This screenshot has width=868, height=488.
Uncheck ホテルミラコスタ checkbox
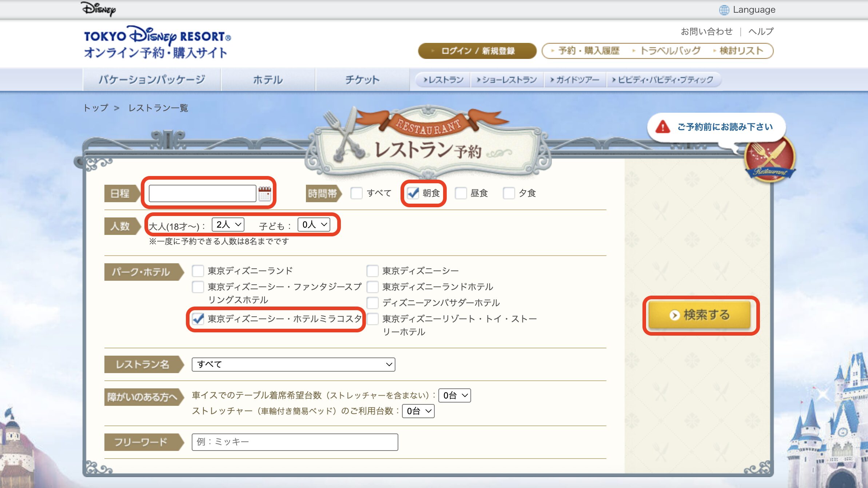198,319
